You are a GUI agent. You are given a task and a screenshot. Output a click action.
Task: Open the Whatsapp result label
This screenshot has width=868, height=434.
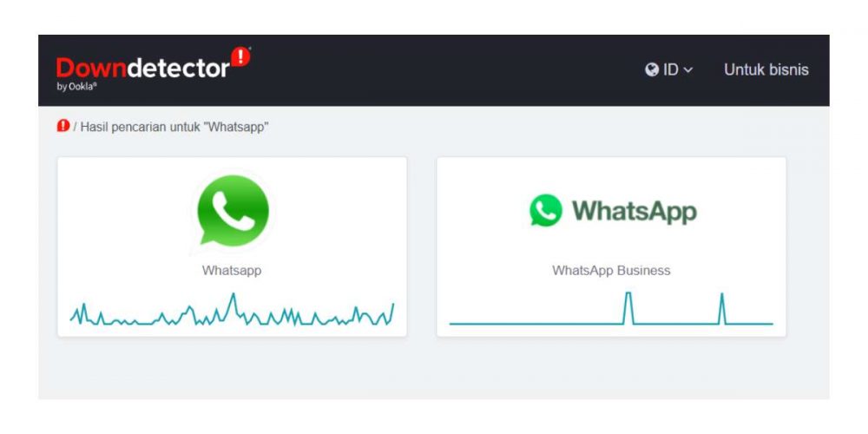tap(232, 271)
